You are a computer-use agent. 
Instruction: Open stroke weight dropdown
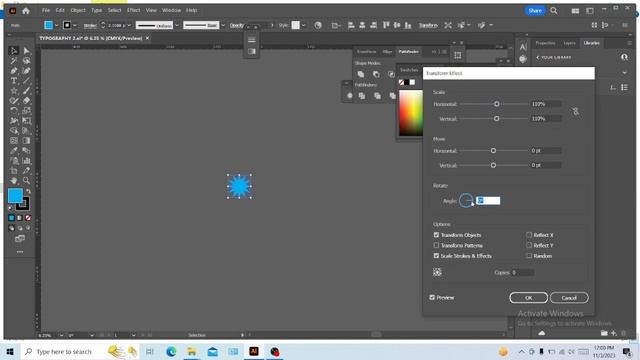(129, 25)
